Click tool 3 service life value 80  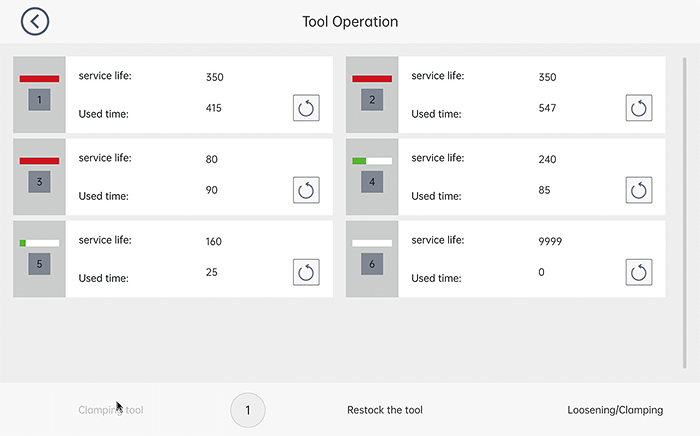211,159
